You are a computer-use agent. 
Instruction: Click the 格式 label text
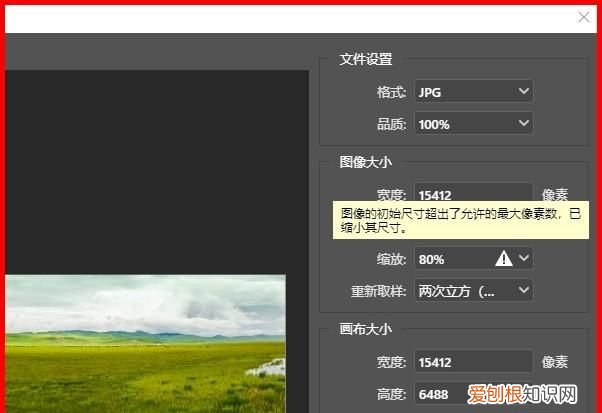coord(392,92)
